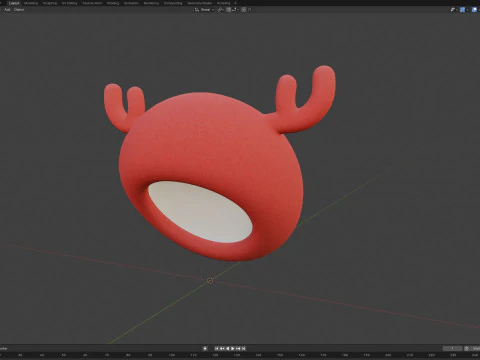The width and height of the screenshot is (480, 360).
Task: Play animation in reverse
Action: coord(228,348)
